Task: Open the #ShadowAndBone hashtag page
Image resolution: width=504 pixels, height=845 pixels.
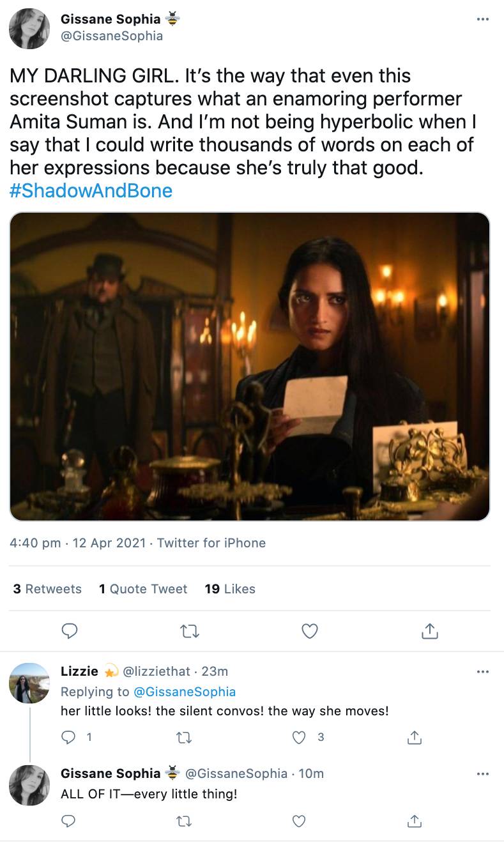Action: 91,190
